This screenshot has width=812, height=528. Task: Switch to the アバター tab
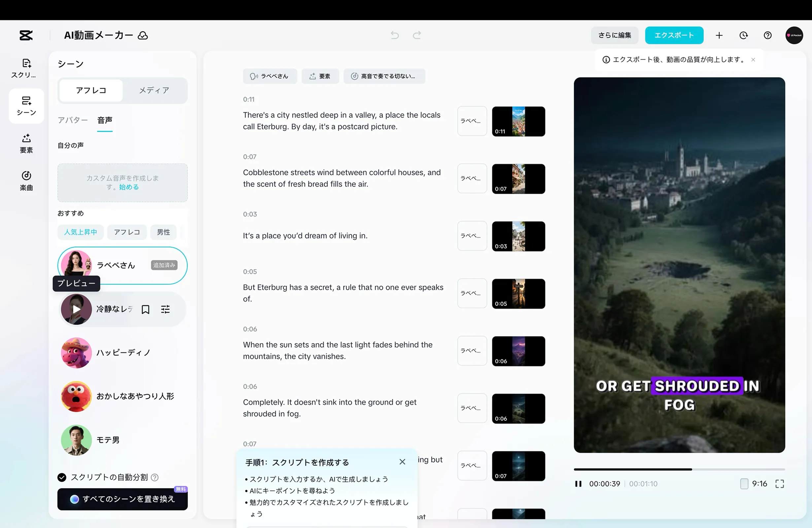tap(73, 120)
